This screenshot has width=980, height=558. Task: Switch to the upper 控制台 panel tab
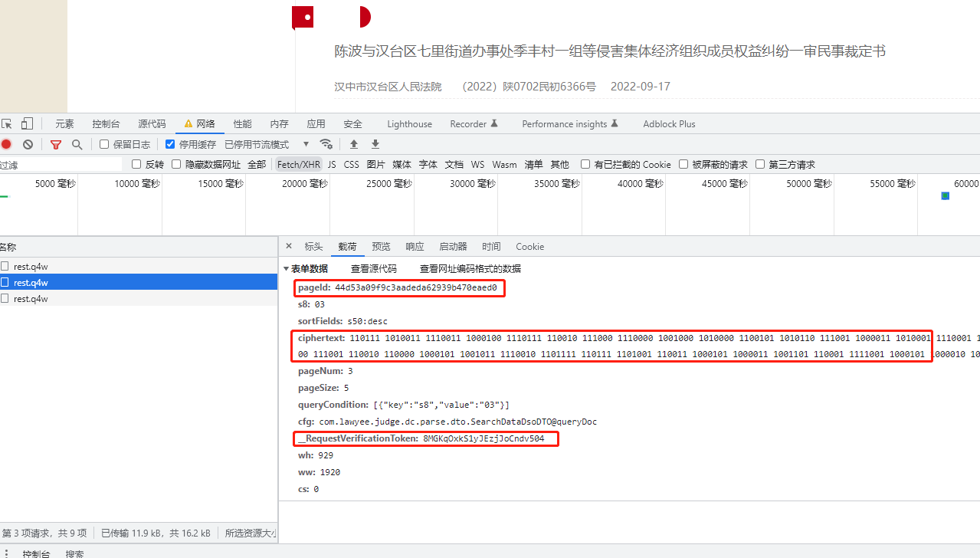[106, 123]
